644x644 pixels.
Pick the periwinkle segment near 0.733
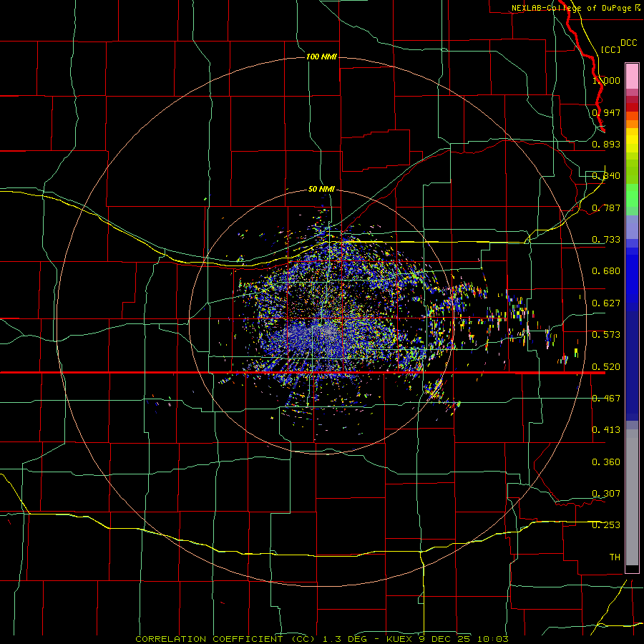click(632, 228)
